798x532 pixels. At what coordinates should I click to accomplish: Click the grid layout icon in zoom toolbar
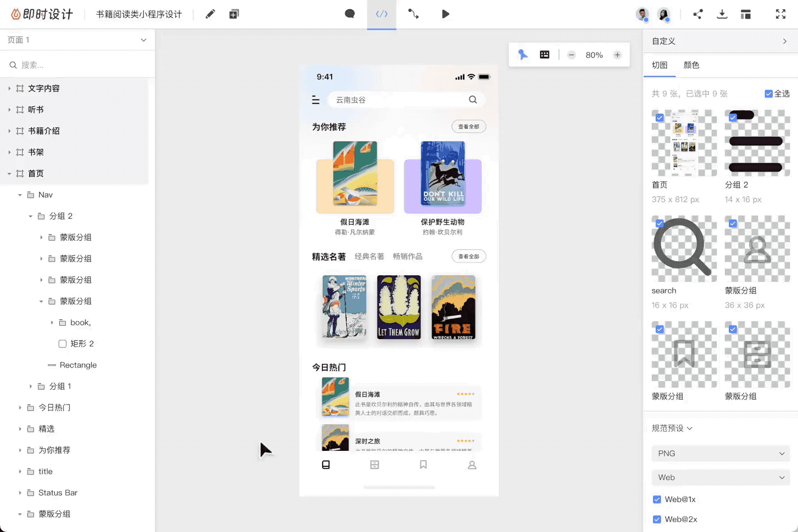(544, 55)
